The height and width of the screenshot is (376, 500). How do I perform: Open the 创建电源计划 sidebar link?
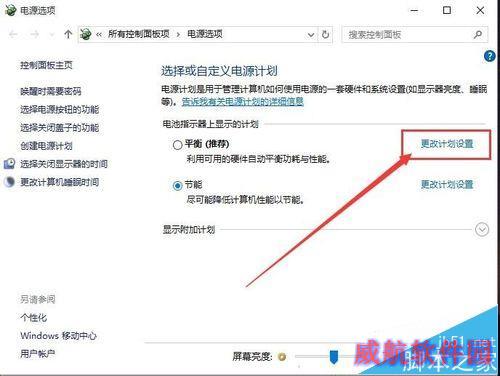coord(46,146)
